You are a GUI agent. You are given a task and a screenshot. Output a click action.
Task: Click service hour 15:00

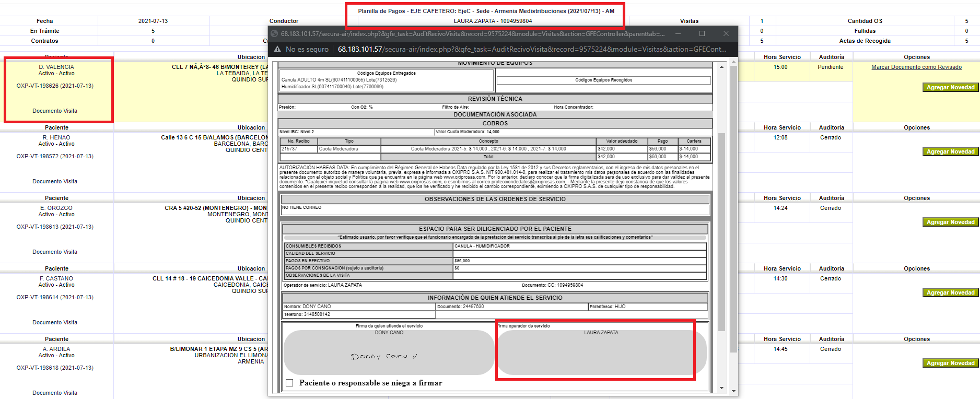coord(780,67)
